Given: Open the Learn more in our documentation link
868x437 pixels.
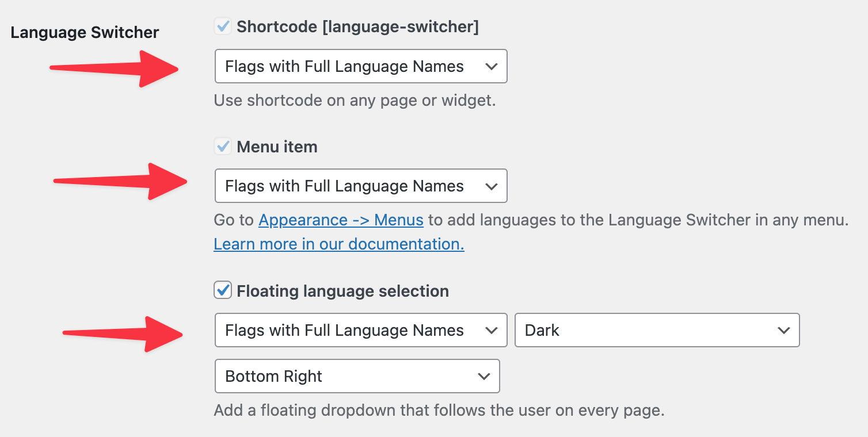Looking at the screenshot, I should 338,244.
